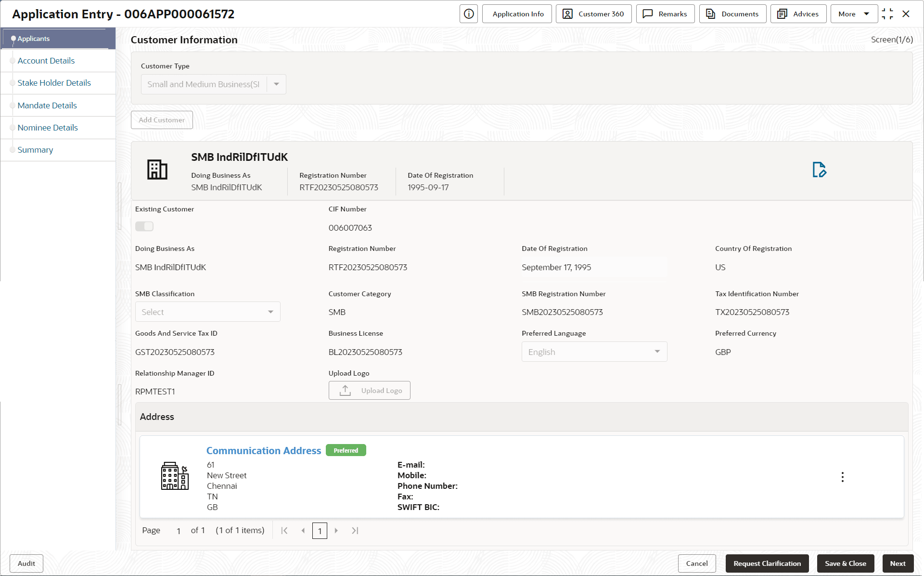
Task: Expand the Customer Type dropdown
Action: coord(276,84)
